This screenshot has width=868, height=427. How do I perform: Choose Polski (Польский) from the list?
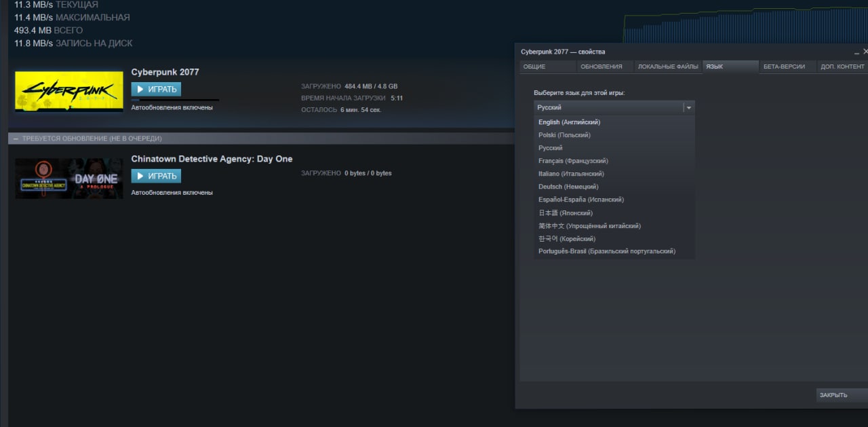(614, 135)
